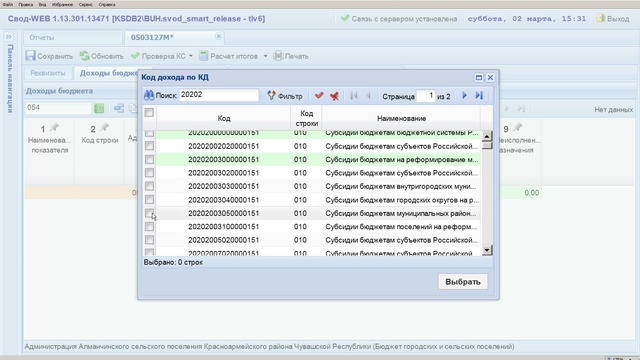
Task: Open the Справка menu
Action: click(107, 4)
